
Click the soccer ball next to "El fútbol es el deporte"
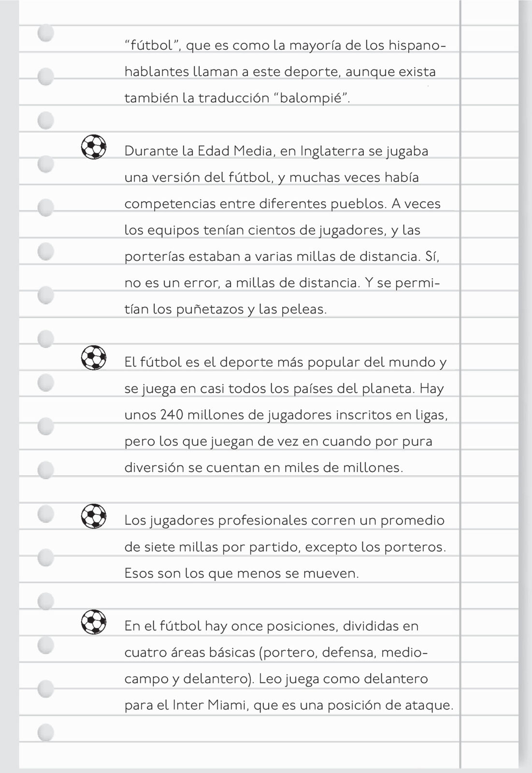(x=94, y=358)
